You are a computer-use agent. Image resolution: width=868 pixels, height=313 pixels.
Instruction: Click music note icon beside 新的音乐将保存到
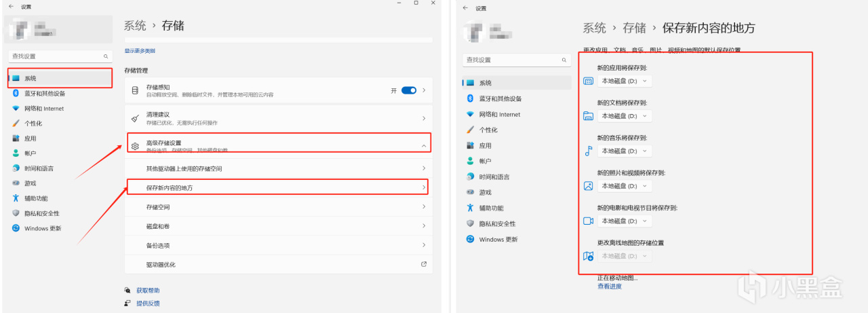coord(588,151)
